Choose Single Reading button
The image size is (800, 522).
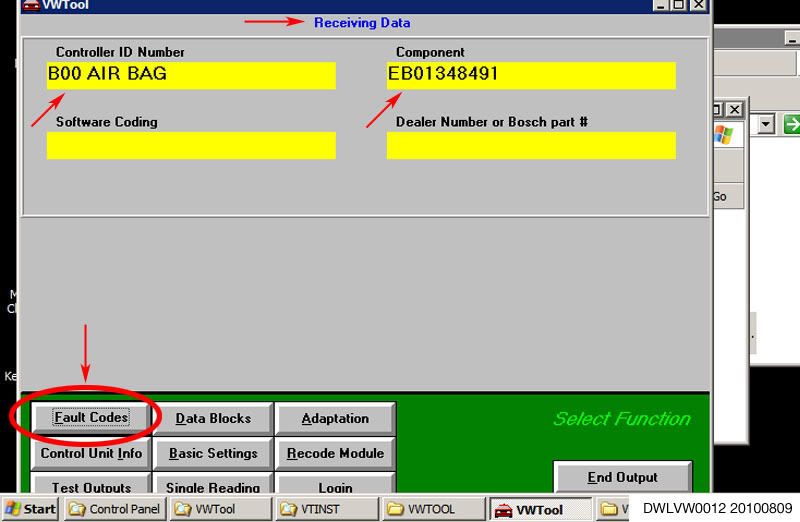[213, 484]
